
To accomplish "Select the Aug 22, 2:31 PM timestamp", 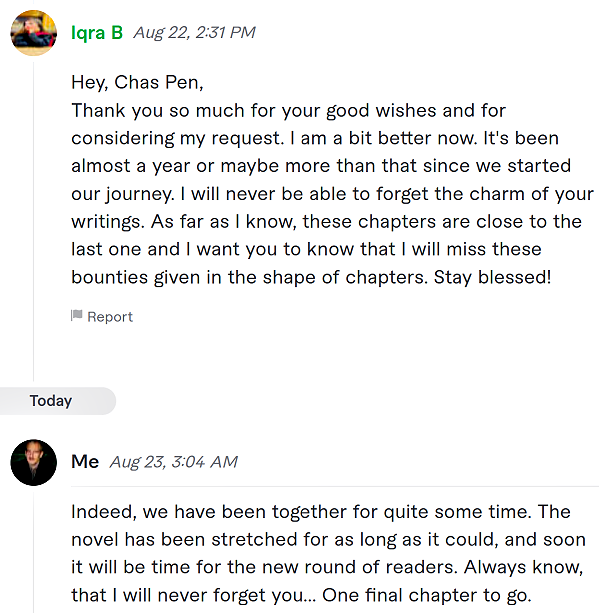I will (x=194, y=33).
